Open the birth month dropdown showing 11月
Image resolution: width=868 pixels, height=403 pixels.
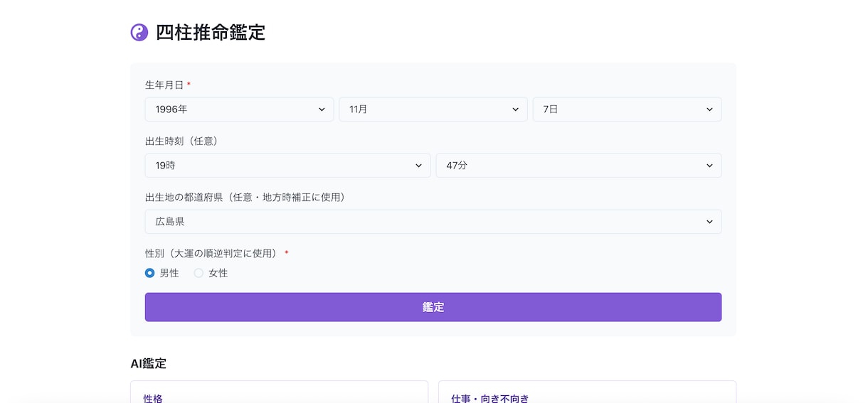(433, 109)
